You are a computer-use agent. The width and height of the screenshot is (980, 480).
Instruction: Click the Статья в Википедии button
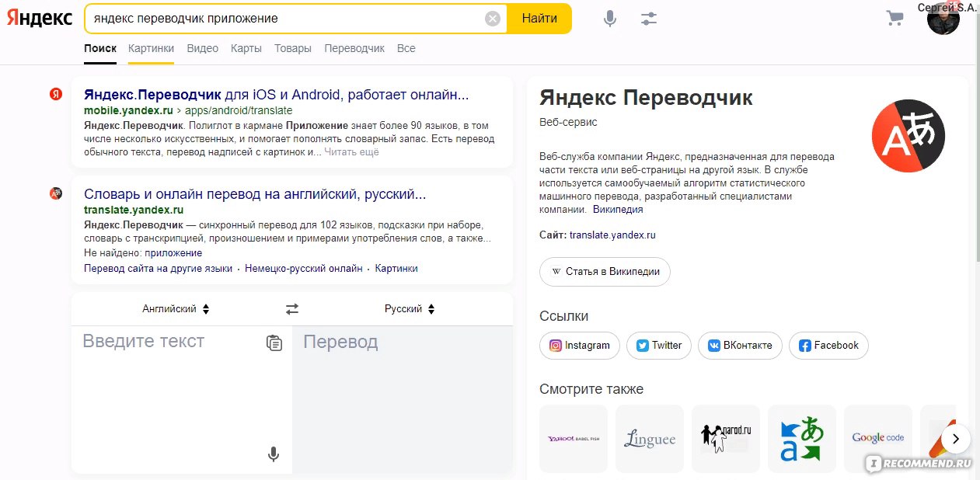605,272
